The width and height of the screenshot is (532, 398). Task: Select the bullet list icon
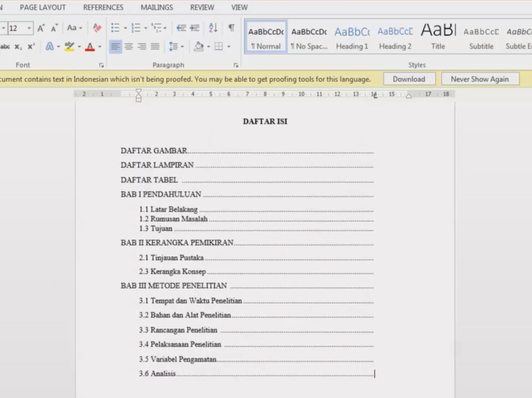click(114, 27)
